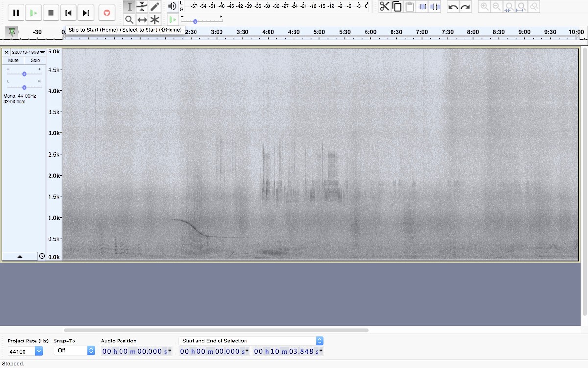Adjust the track gain slider
The width and height of the screenshot is (588, 368).
(x=24, y=74)
